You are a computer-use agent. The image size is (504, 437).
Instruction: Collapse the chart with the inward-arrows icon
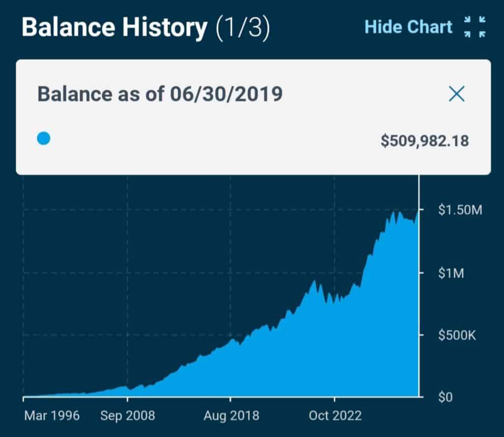(475, 27)
